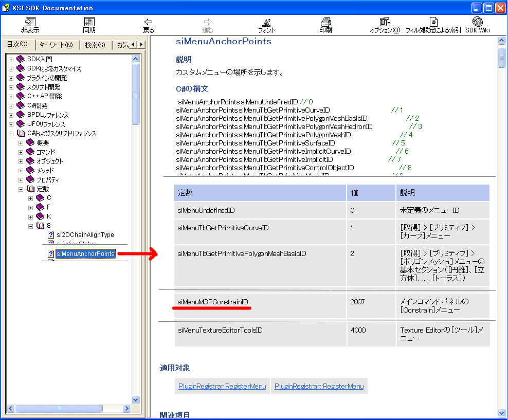Click the tree panel scroll left arrow

[11, 408]
